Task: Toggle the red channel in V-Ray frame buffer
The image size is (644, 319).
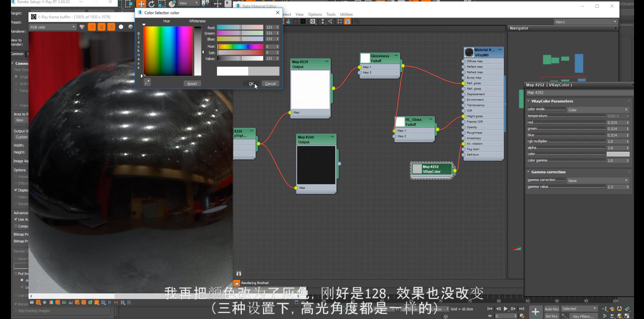Action: click(92, 27)
